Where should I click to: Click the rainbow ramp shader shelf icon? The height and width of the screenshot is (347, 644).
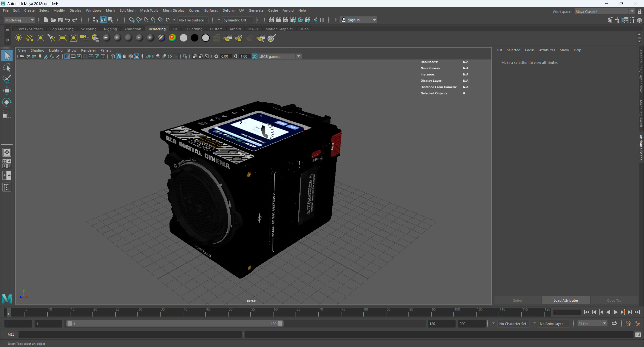coord(173,38)
